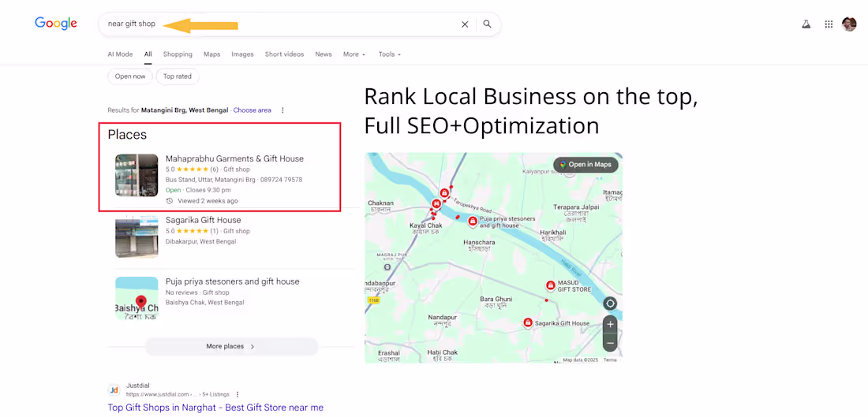This screenshot has width=868, height=417.
Task: Switch to Shopping tab
Action: pos(178,54)
